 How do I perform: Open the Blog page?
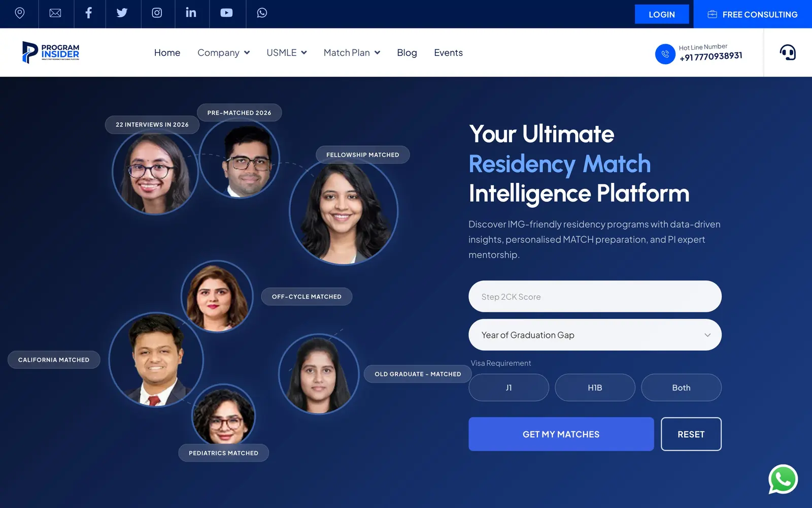pos(407,53)
